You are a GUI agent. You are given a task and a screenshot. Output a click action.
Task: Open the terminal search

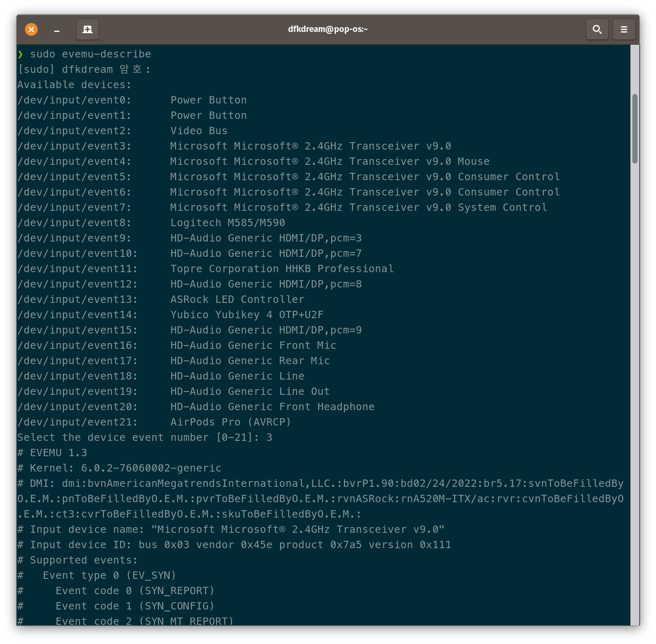coord(597,29)
